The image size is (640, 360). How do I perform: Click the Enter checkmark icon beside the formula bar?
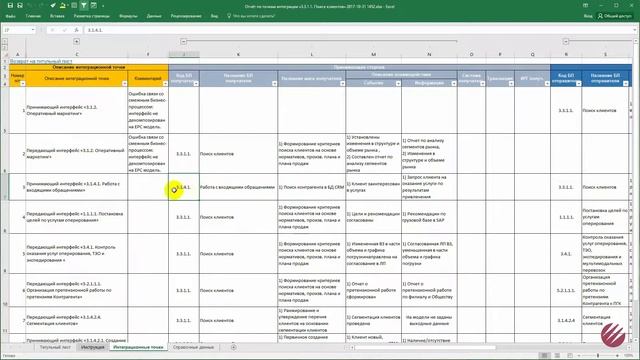64,30
